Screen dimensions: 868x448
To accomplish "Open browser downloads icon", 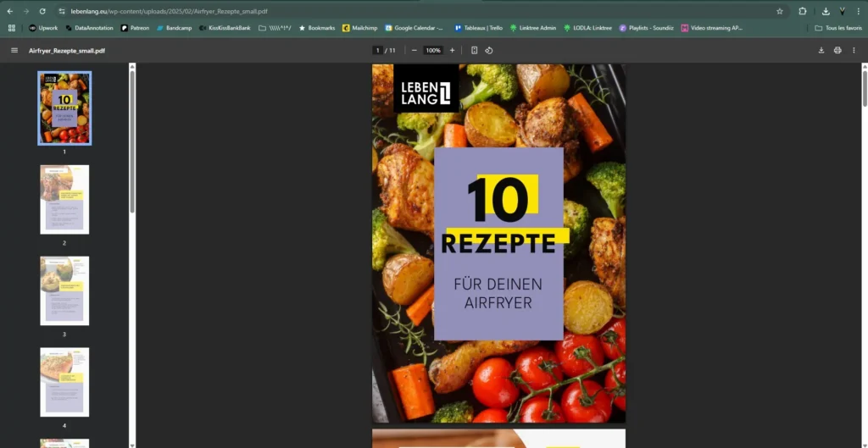I will (826, 11).
